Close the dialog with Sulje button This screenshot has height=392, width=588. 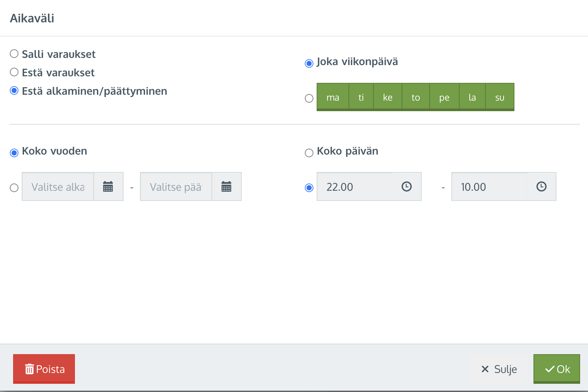click(x=499, y=369)
